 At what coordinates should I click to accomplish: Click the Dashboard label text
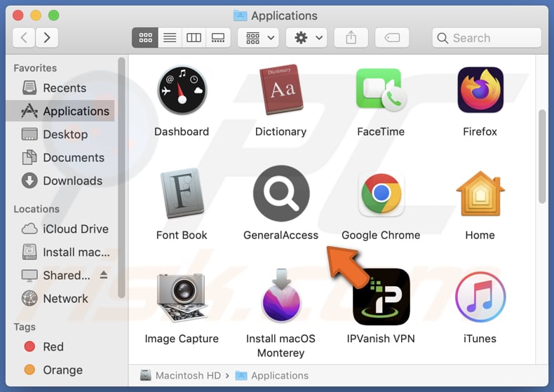tap(182, 131)
